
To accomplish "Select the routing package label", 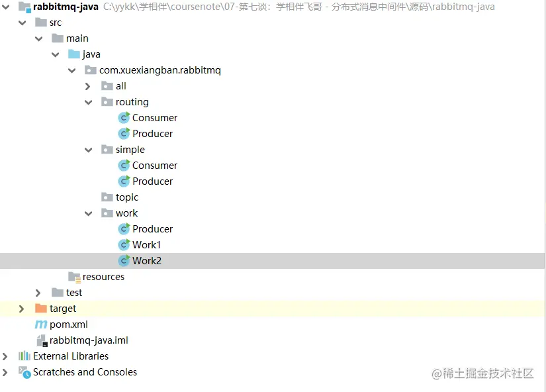I will tap(132, 103).
